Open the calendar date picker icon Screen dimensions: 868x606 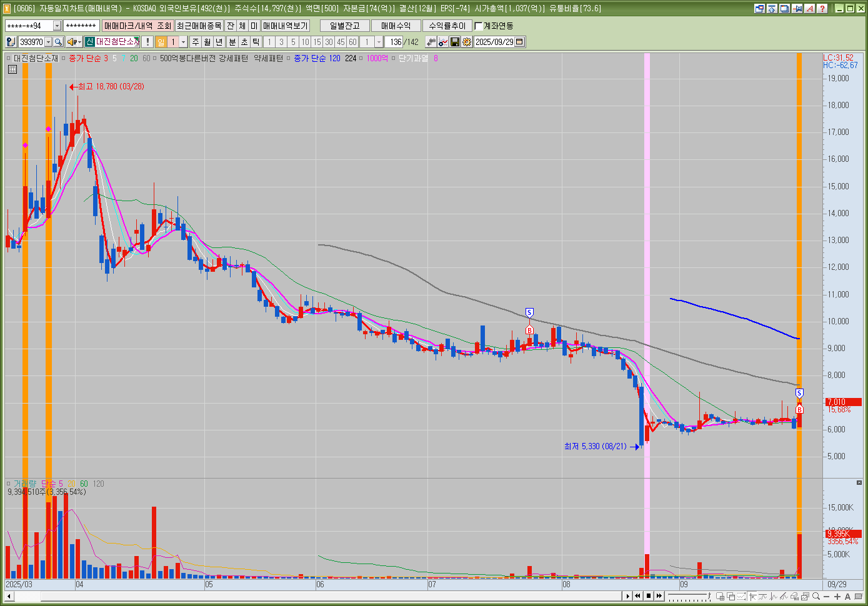(519, 42)
